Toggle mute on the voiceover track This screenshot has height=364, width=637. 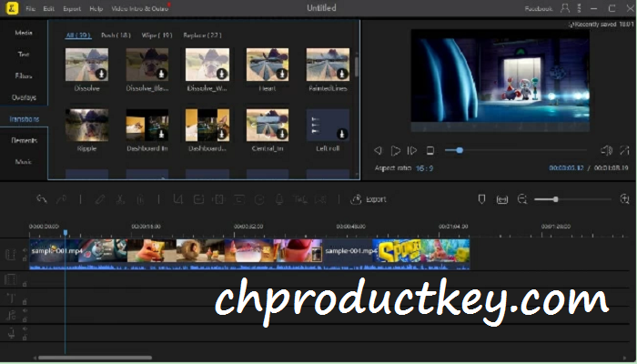(25, 329)
